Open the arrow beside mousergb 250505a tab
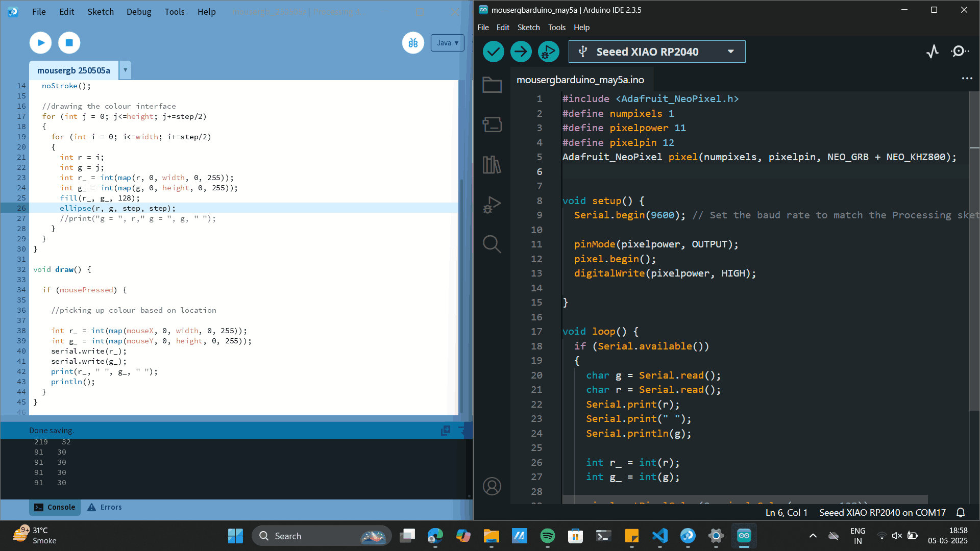Image resolution: width=980 pixels, height=551 pixels. [125, 70]
